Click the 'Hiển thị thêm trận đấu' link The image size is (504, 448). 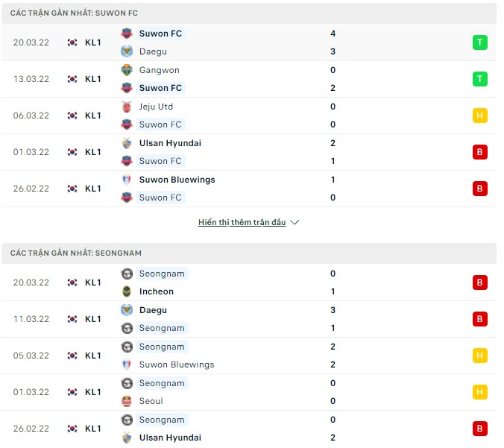(242, 222)
